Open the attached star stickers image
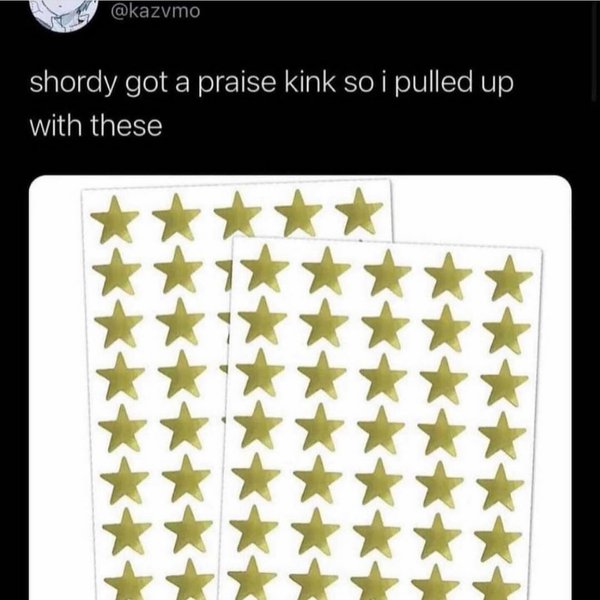Screen dimensions: 600x600 pyautogui.click(x=300, y=390)
